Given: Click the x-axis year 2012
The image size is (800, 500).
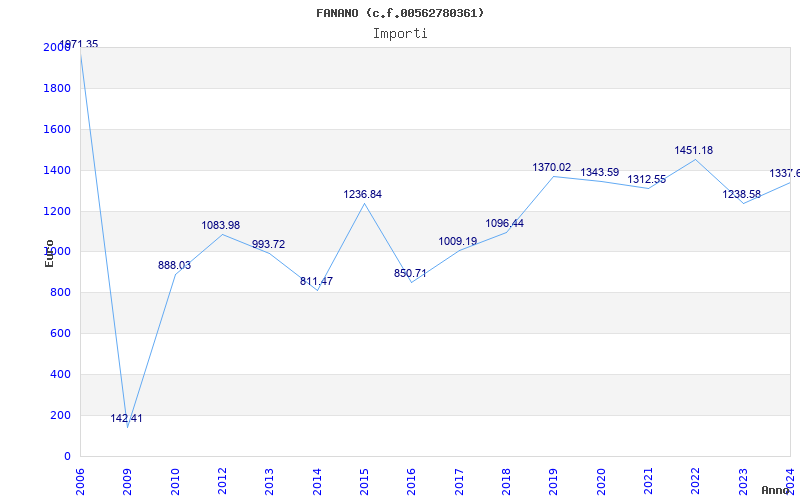Looking at the screenshot, I should pos(222,482).
